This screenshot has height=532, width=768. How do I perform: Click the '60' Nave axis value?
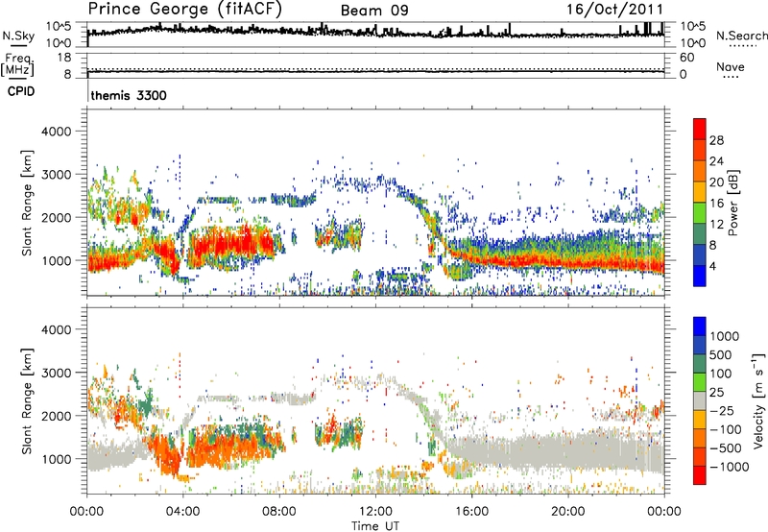pyautogui.click(x=686, y=58)
